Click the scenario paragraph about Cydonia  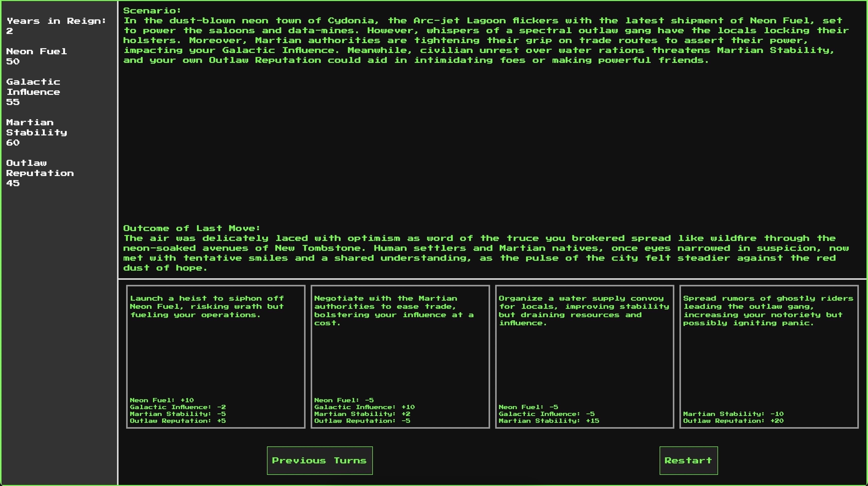coord(485,40)
